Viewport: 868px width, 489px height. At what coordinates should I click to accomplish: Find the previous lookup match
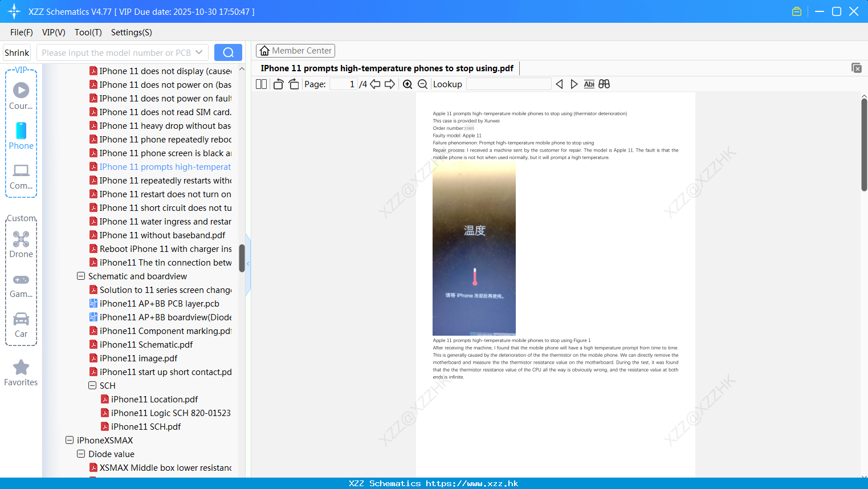coord(559,84)
